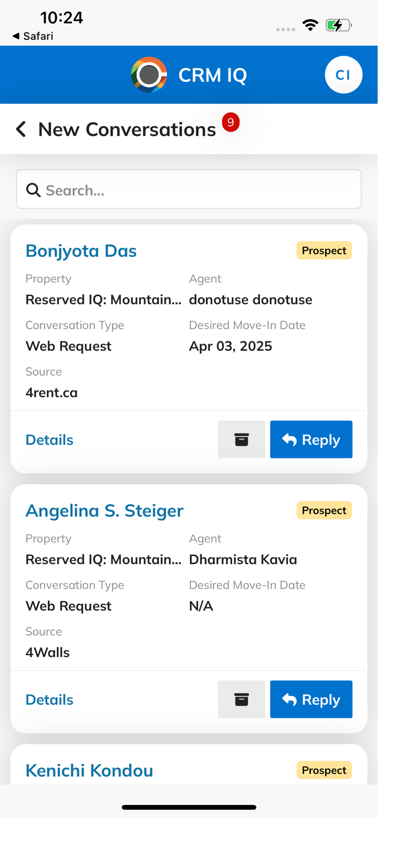Select Web Request in Angelina Steiger card
Screen dimensions: 401x868
click(x=69, y=606)
